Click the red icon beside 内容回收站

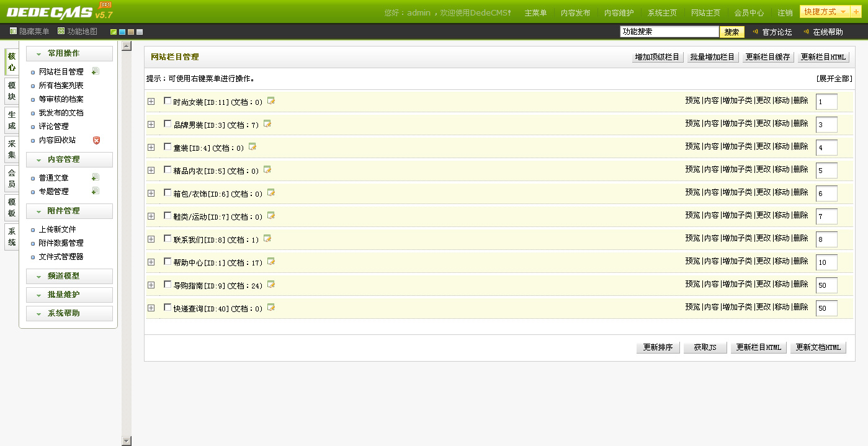pos(96,140)
